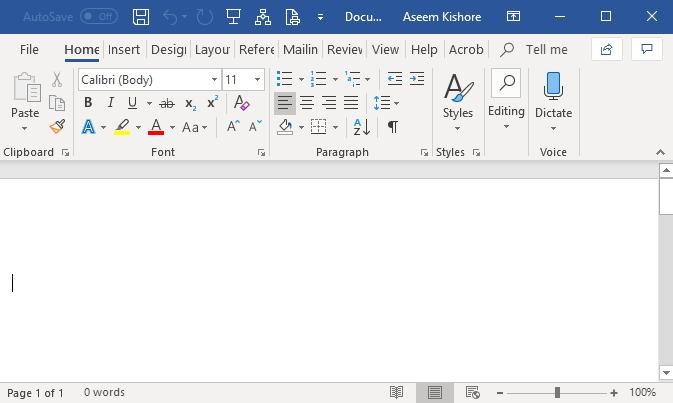Clear all formatting with eraser A icon
Screen dimensions: 673x403
point(241,103)
